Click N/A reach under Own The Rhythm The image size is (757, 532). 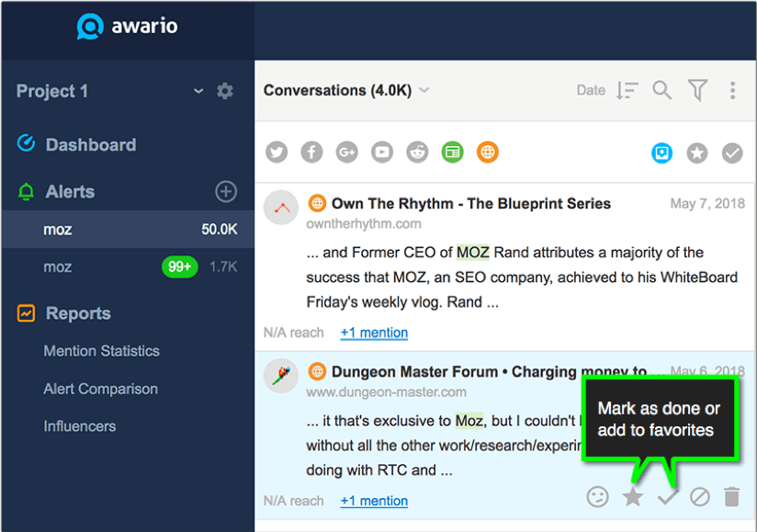[294, 333]
